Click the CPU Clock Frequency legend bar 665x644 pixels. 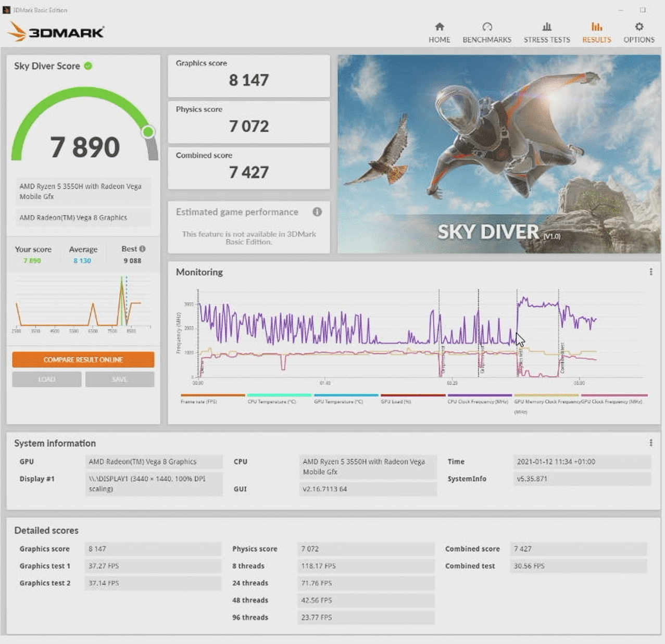coord(480,395)
